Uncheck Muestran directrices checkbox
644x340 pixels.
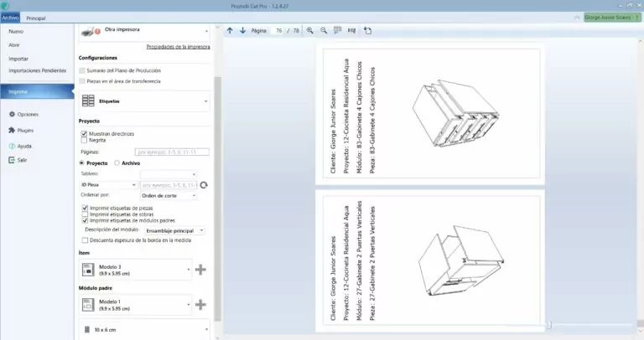click(84, 134)
